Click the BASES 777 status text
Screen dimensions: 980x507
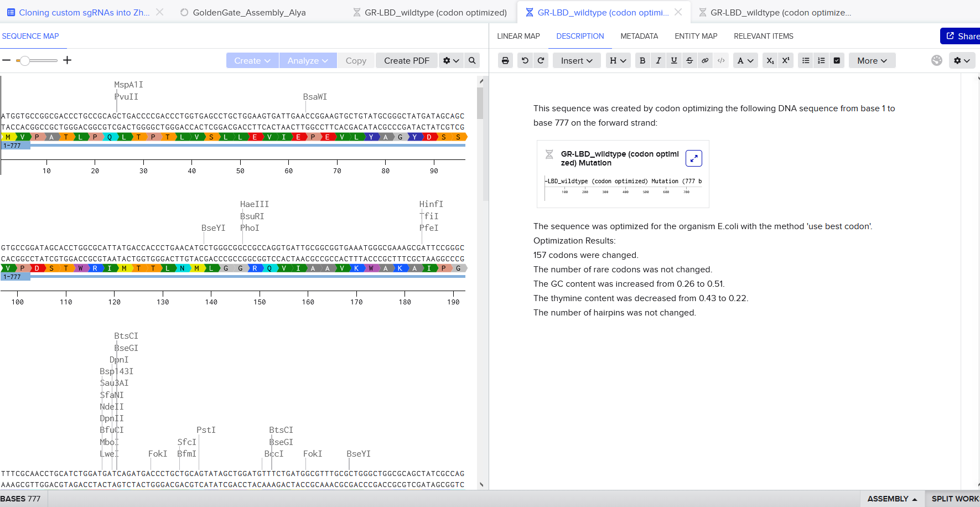pos(20,499)
